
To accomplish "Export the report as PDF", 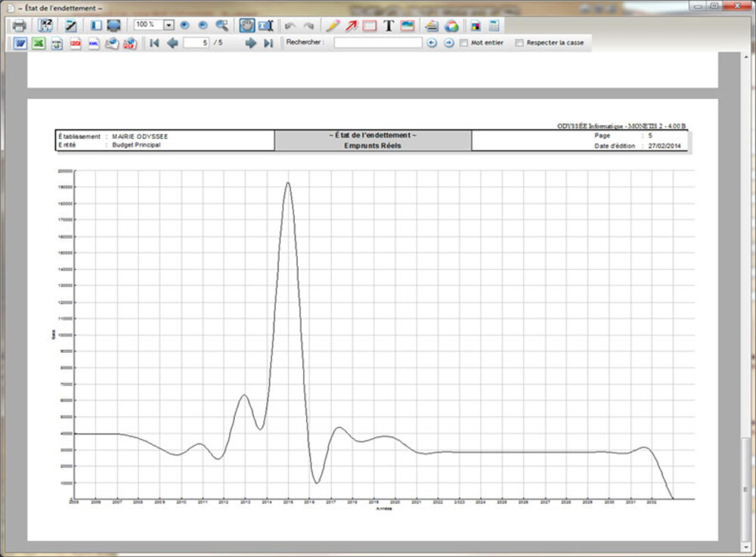I will pos(76,44).
